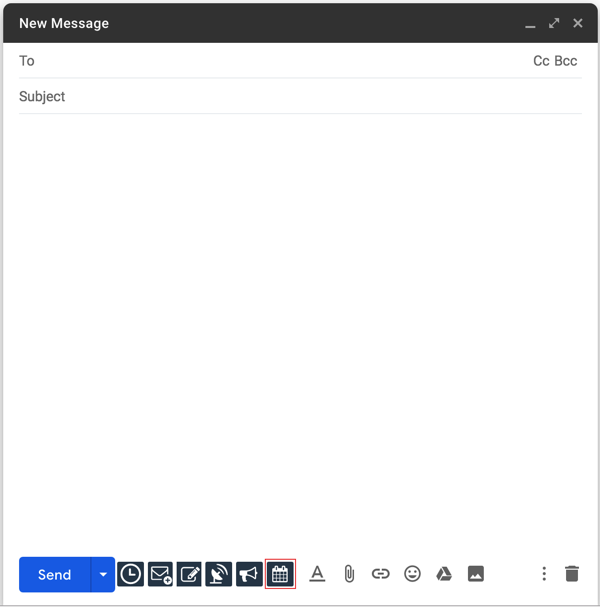
Task: Add Cc recipients
Action: coord(541,61)
